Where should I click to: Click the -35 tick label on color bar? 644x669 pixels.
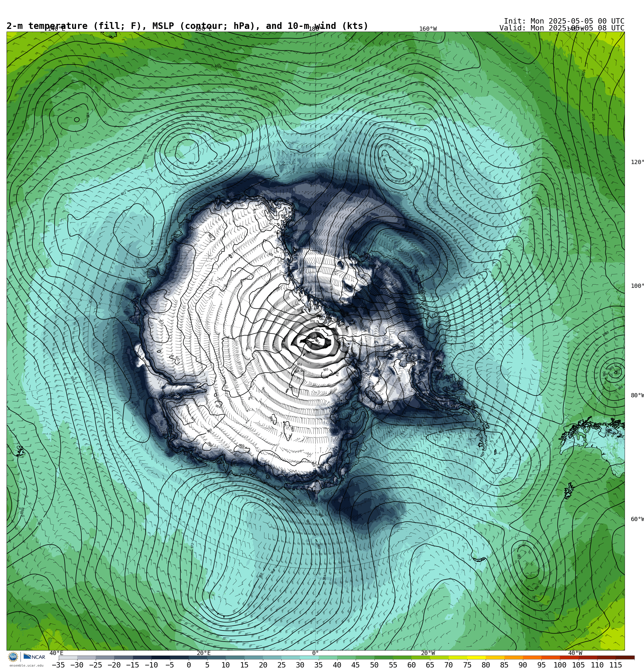(x=58, y=665)
